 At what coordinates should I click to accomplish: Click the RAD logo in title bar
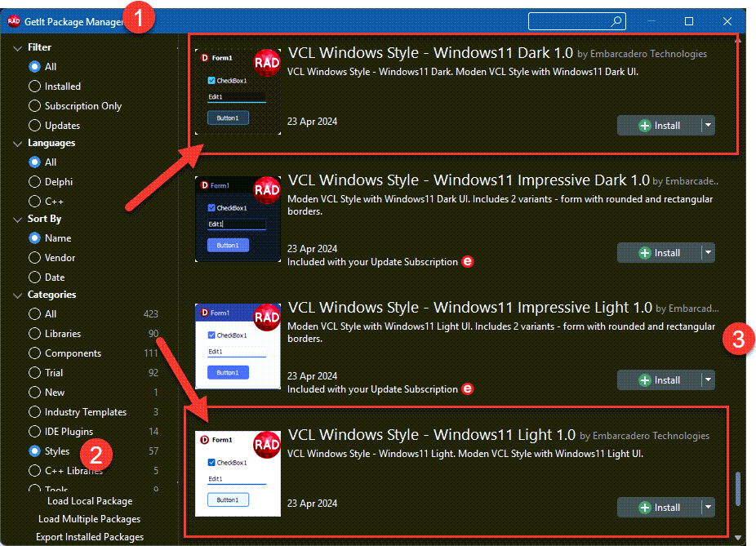click(14, 21)
